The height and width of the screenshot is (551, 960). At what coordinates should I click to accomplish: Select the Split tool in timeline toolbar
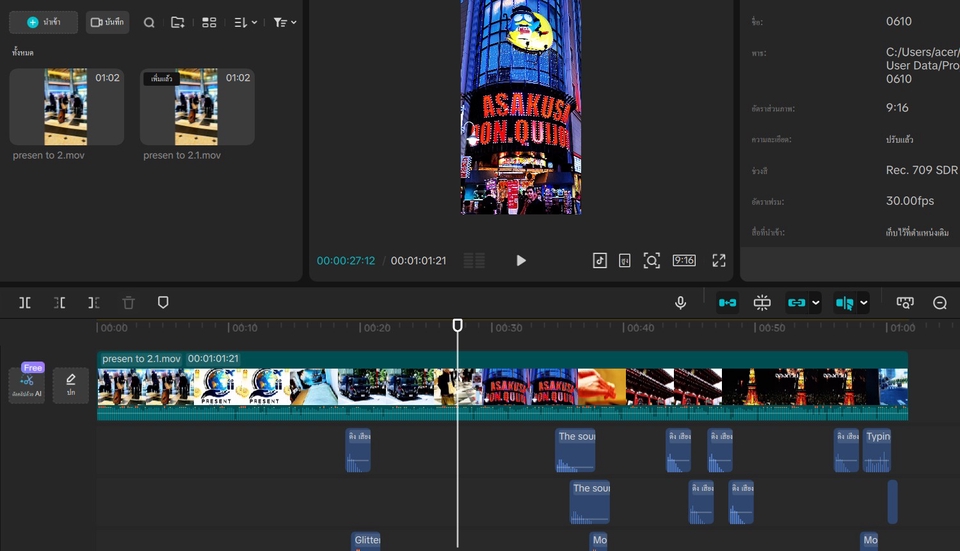pyautogui.click(x=24, y=302)
